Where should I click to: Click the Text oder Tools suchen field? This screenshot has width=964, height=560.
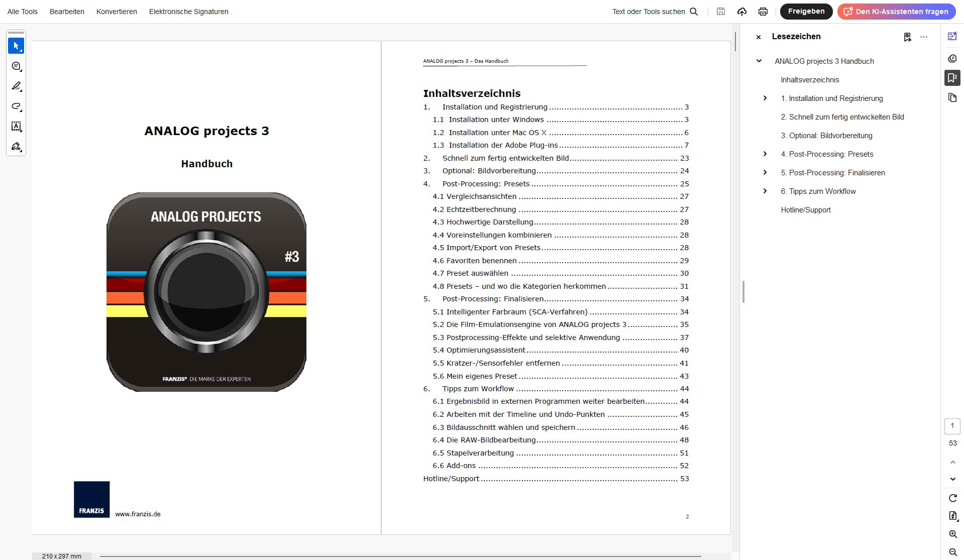[649, 12]
